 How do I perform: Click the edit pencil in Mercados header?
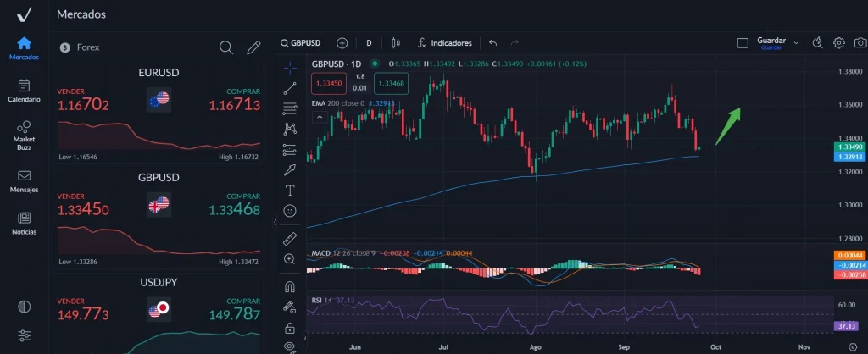(253, 47)
